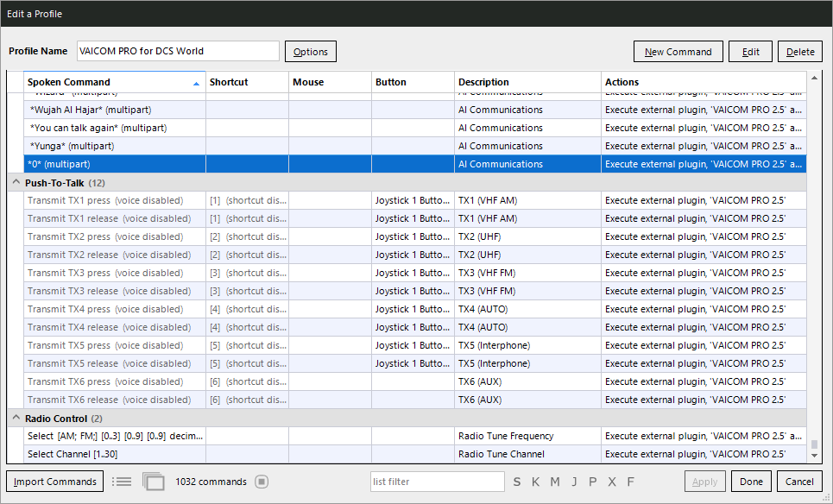Select Transmit TX5 press row
The height and width of the screenshot is (504, 833).
pos(415,345)
